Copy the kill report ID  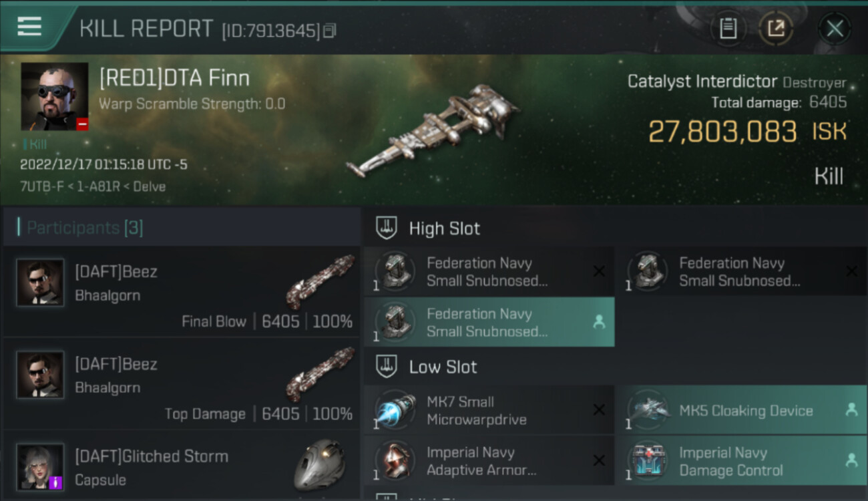[330, 31]
